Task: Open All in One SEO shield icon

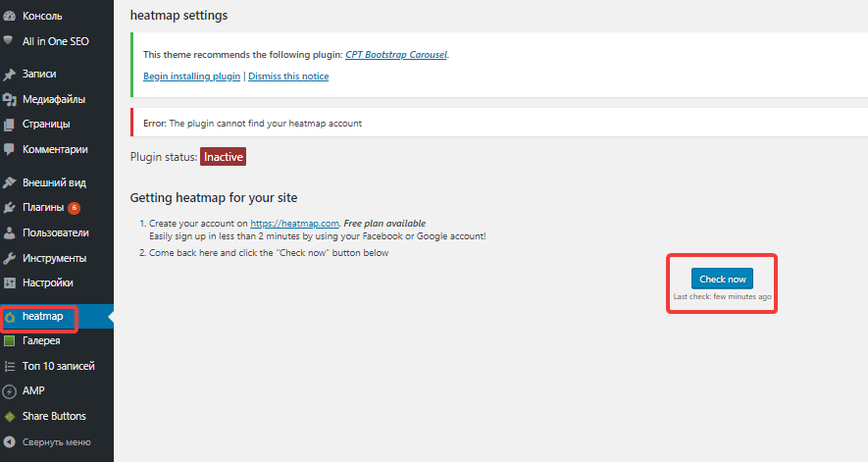Action: [8, 40]
